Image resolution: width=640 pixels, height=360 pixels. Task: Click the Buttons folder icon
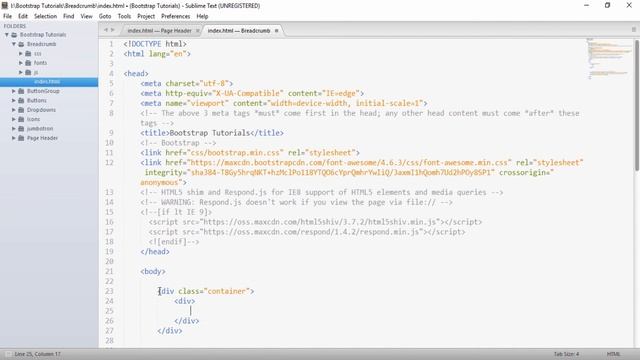point(21,100)
